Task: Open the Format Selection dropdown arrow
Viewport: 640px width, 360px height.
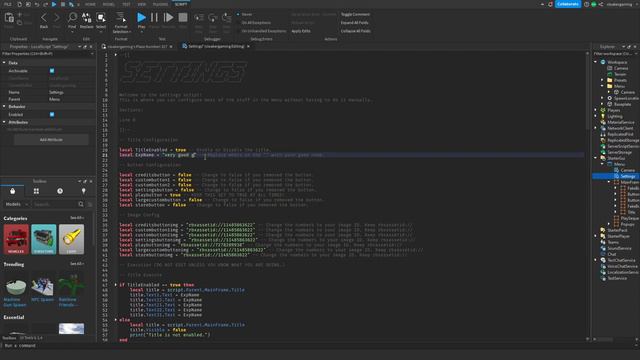Action: (130, 32)
